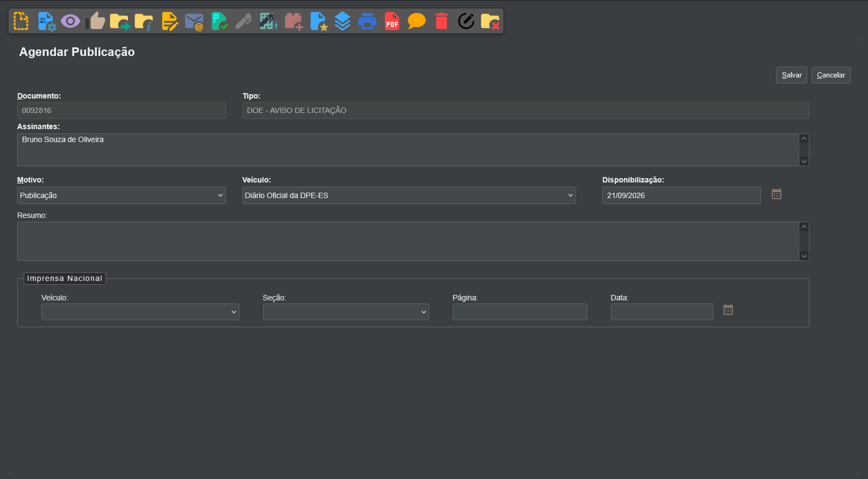
Task: Click the Página input field
Action: 520,312
